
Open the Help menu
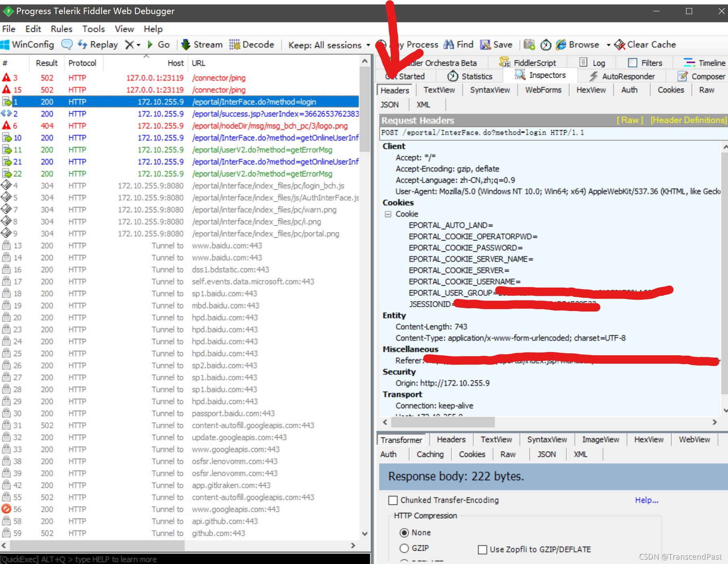153,29
